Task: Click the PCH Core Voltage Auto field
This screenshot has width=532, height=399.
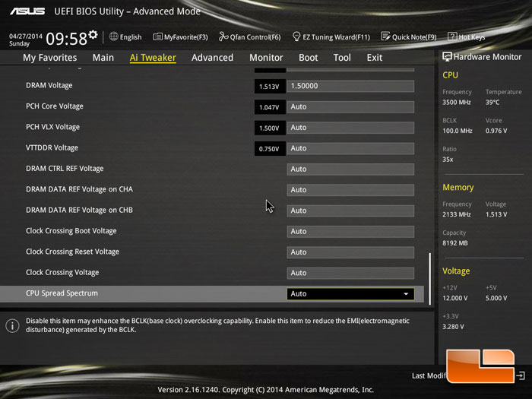Action: [x=350, y=107]
